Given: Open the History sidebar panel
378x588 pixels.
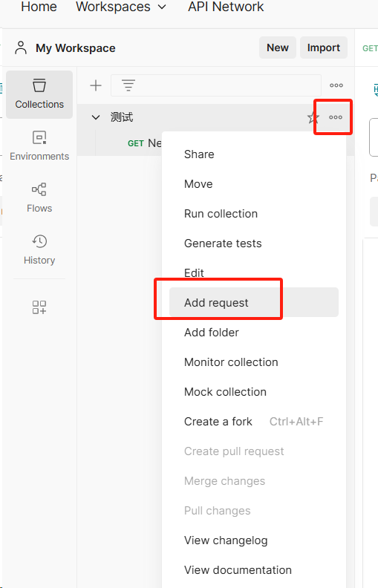Looking at the screenshot, I should (x=39, y=249).
